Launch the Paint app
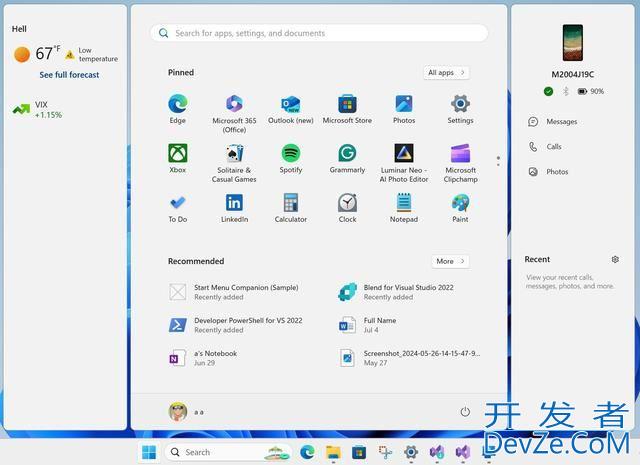 (x=460, y=208)
